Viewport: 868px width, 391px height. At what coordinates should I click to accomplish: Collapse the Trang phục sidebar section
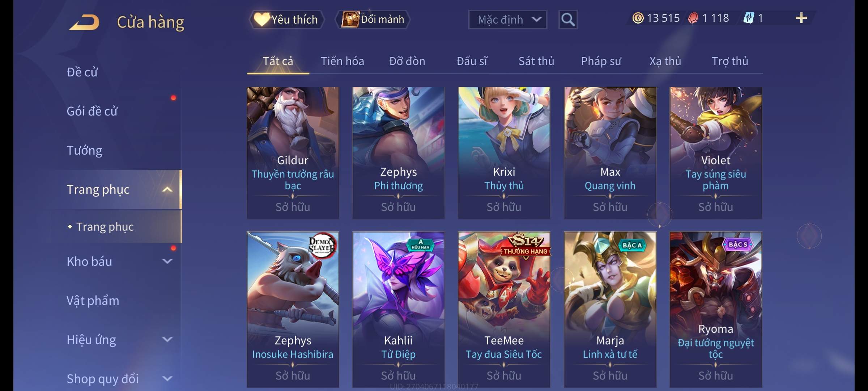(167, 190)
